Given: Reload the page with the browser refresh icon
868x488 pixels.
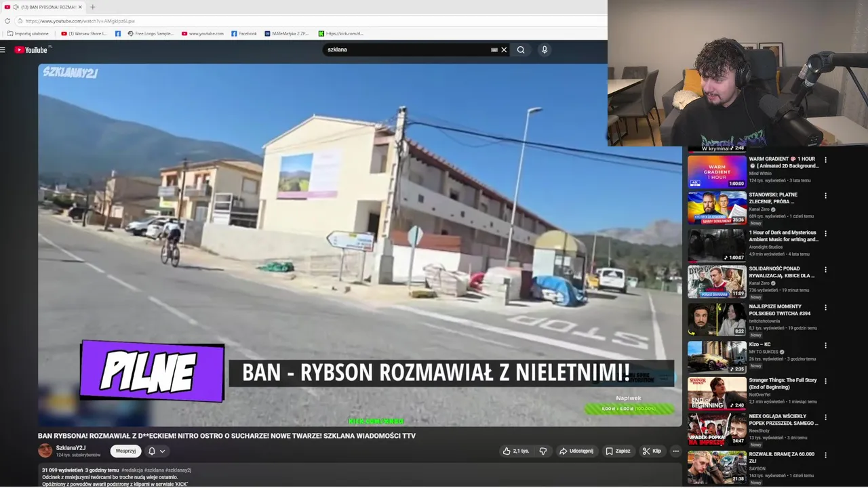Looking at the screenshot, I should tap(7, 21).
